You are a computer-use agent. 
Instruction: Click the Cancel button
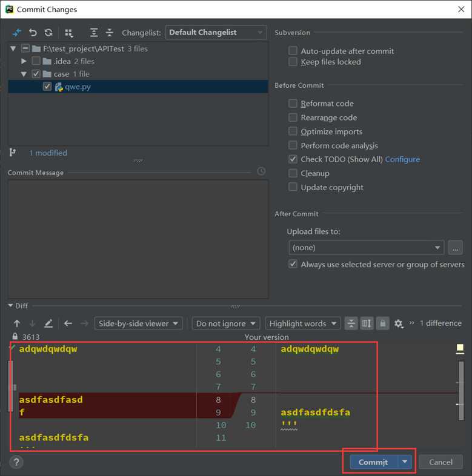click(x=440, y=462)
